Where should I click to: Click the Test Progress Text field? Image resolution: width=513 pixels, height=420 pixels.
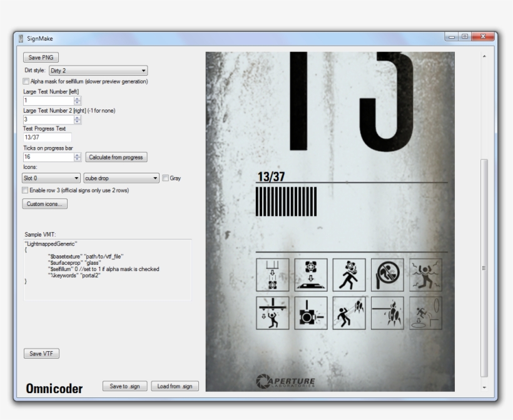point(48,137)
